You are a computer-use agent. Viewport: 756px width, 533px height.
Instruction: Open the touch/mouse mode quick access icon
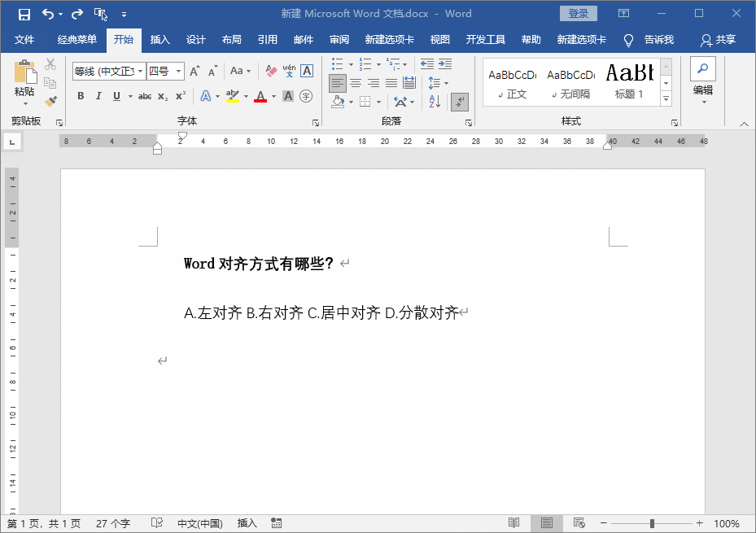click(x=100, y=14)
